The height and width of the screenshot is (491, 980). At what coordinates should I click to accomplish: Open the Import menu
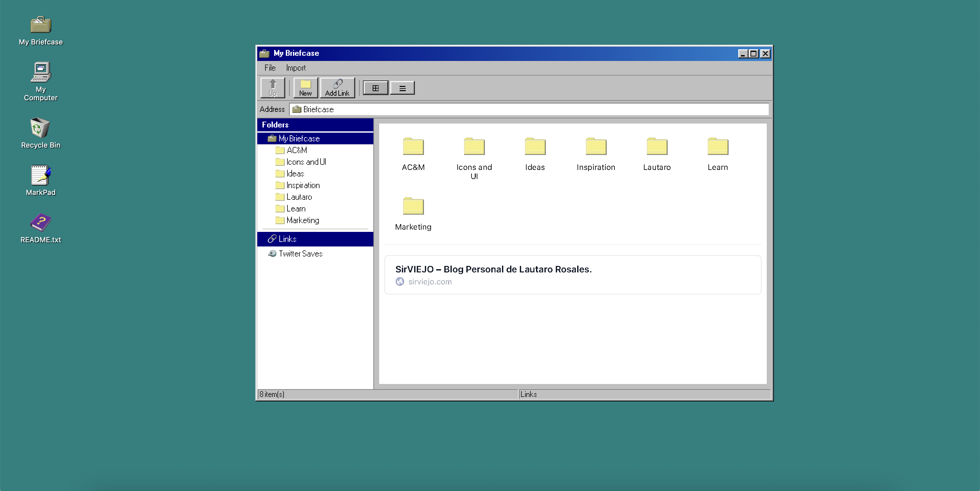(296, 68)
